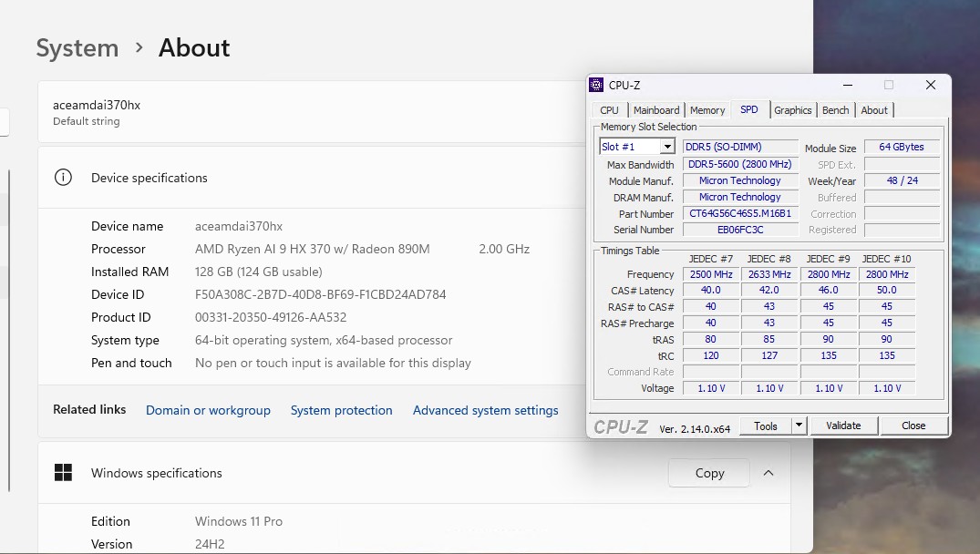Open the Tools dropdown arrow in CPU-Z

(799, 426)
